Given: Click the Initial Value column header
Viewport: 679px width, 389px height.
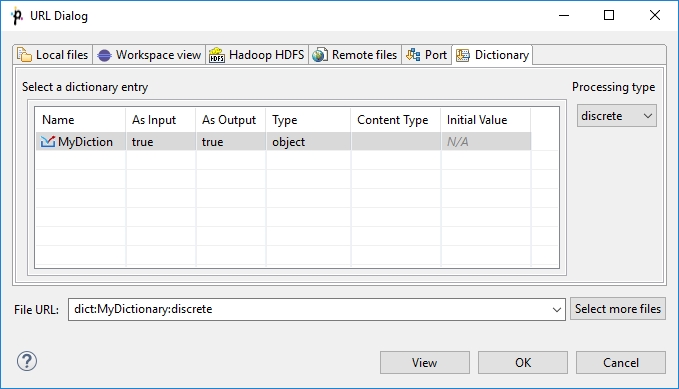Looking at the screenshot, I should (486, 120).
